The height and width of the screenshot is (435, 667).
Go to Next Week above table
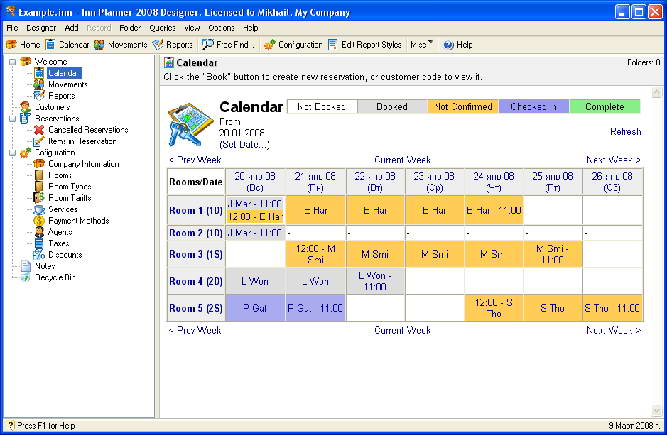[x=613, y=160]
